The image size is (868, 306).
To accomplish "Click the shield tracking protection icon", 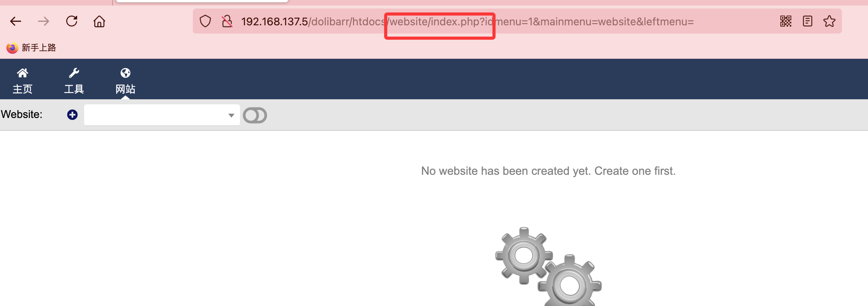I will (x=205, y=21).
